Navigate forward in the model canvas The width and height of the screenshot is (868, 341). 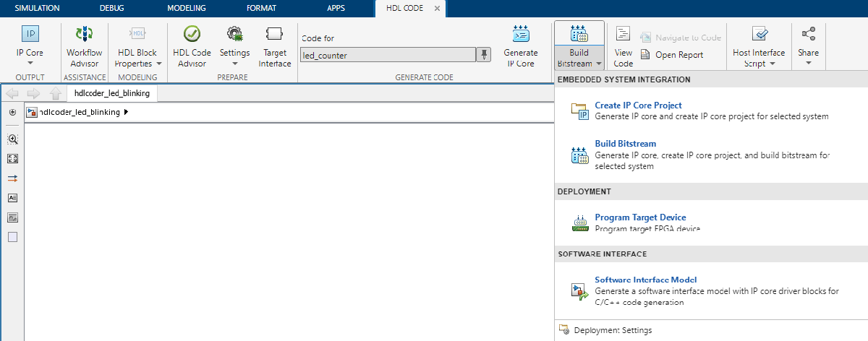33,93
